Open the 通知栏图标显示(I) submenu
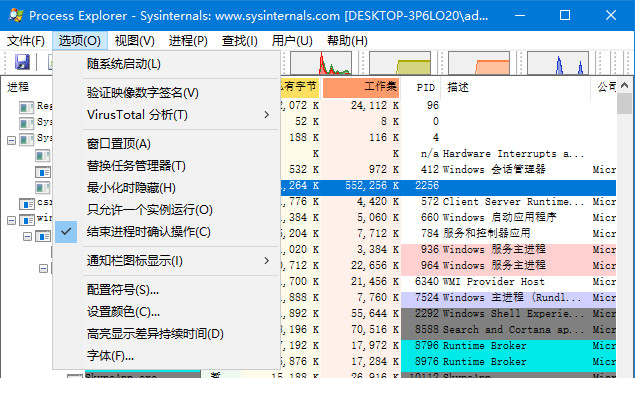 pyautogui.click(x=167, y=261)
